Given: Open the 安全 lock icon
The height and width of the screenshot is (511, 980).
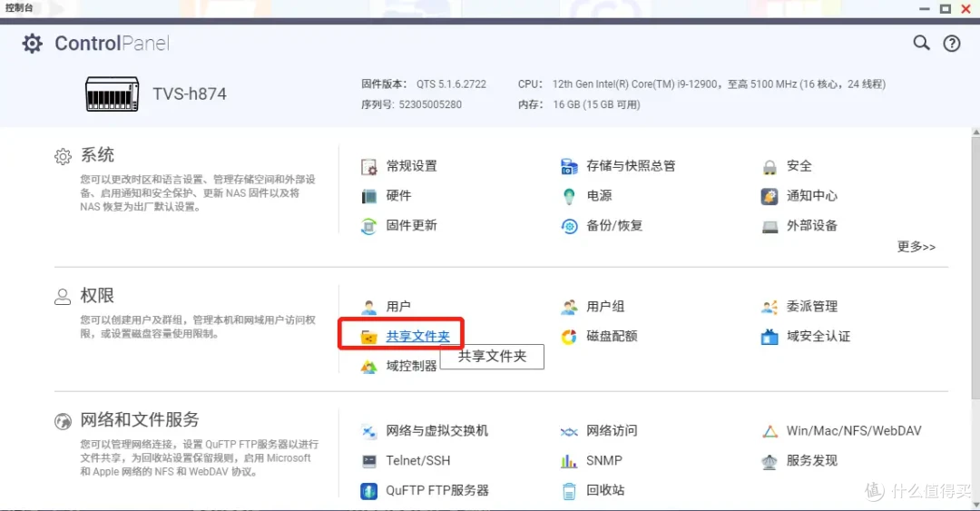Looking at the screenshot, I should (x=769, y=167).
